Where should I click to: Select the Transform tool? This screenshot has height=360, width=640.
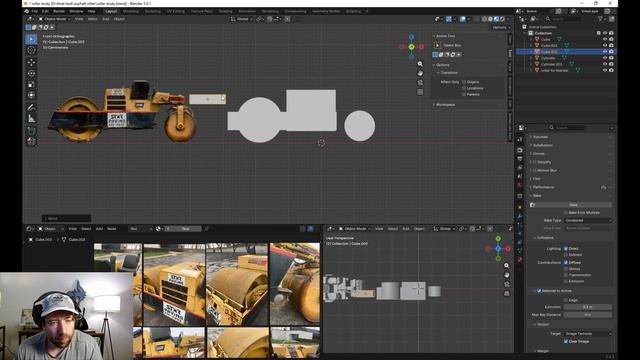click(31, 95)
